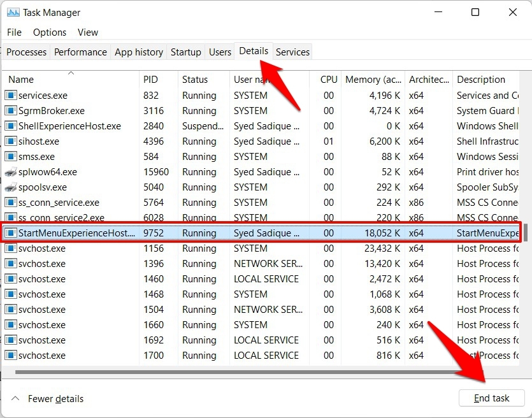The image size is (532, 418).
Task: Click the End task button
Action: pyautogui.click(x=492, y=398)
